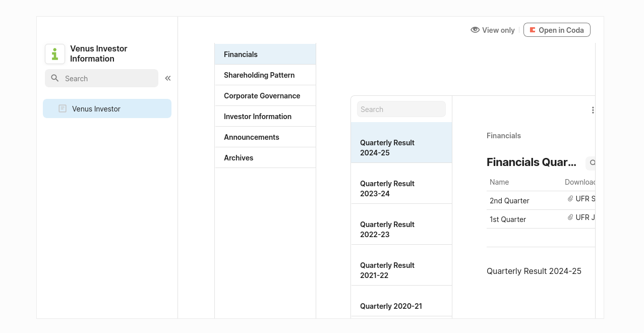This screenshot has height=333, width=644.
Task: Open Quarterly Result 2021-22 entry
Action: pos(401,265)
